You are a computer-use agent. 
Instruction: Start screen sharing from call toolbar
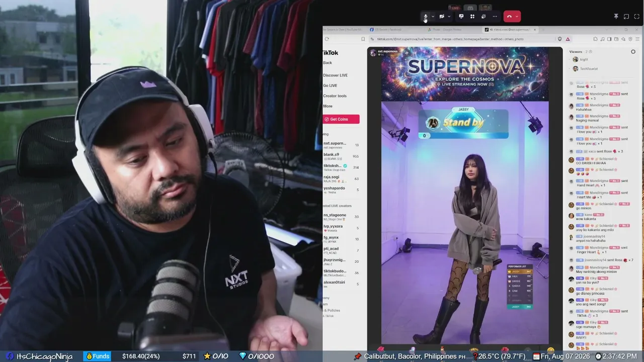pyautogui.click(x=461, y=17)
